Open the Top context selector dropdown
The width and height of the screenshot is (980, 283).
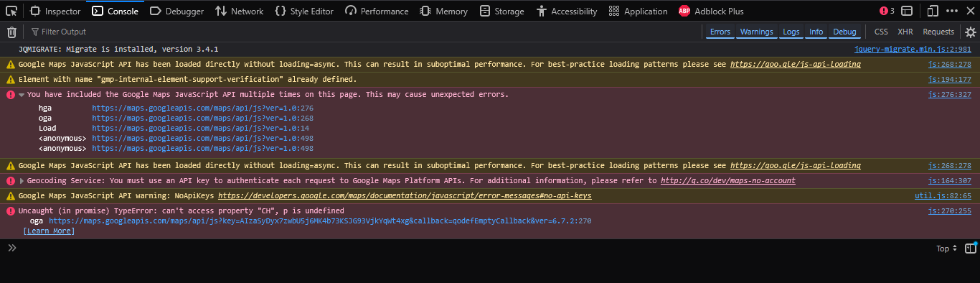(x=947, y=249)
